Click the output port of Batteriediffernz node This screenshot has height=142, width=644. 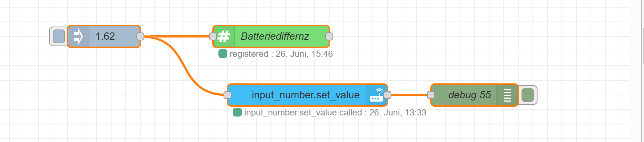pos(329,36)
